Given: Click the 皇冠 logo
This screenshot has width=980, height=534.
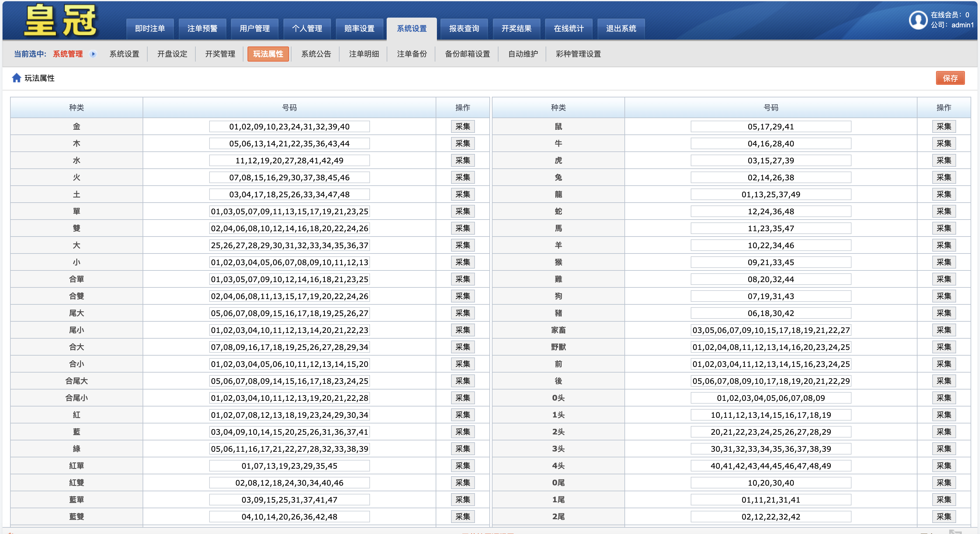Looking at the screenshot, I should [61, 20].
